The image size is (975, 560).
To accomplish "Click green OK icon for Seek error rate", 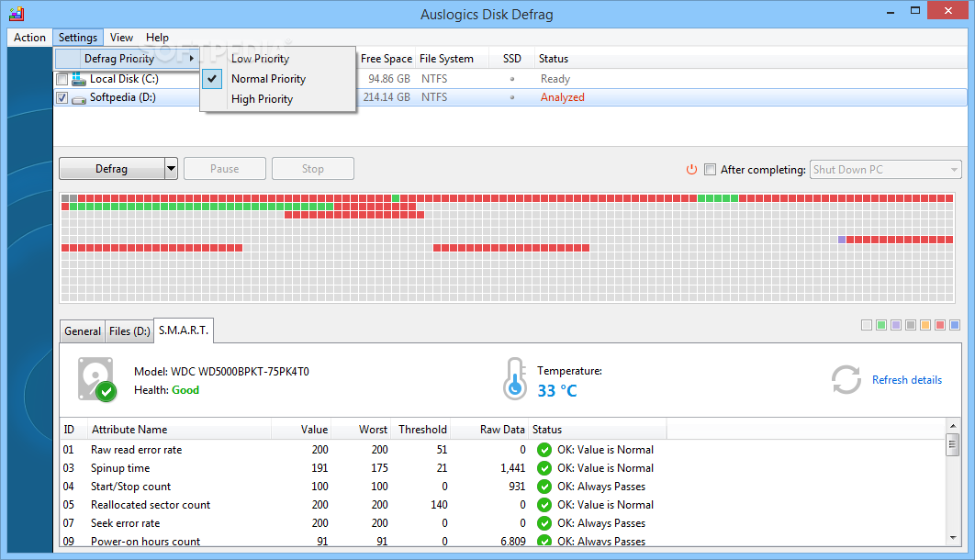I will (x=544, y=523).
